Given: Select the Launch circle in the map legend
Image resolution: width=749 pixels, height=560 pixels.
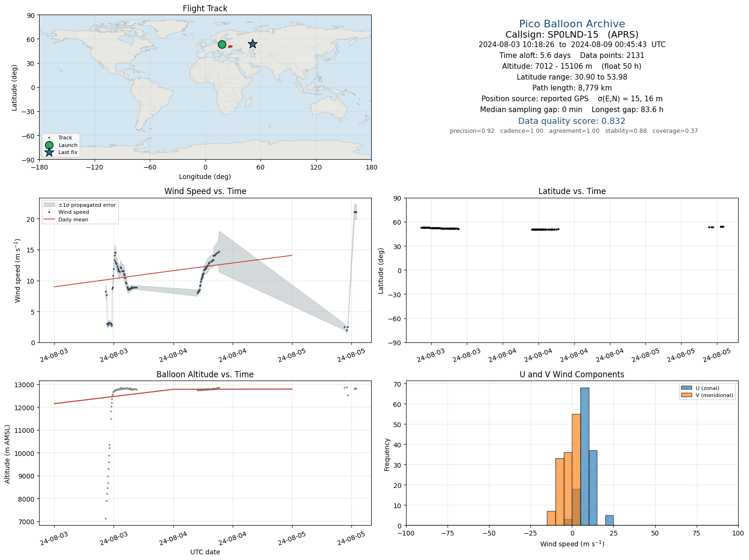Looking at the screenshot, I should tap(49, 145).
